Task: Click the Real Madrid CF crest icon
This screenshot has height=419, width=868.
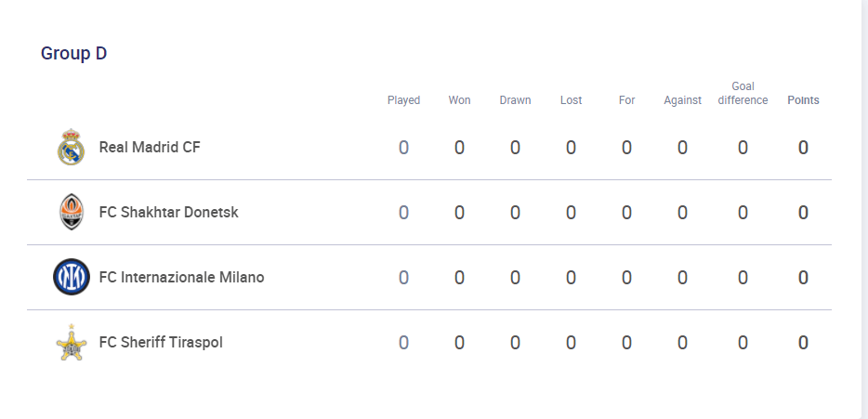Action: point(72,147)
